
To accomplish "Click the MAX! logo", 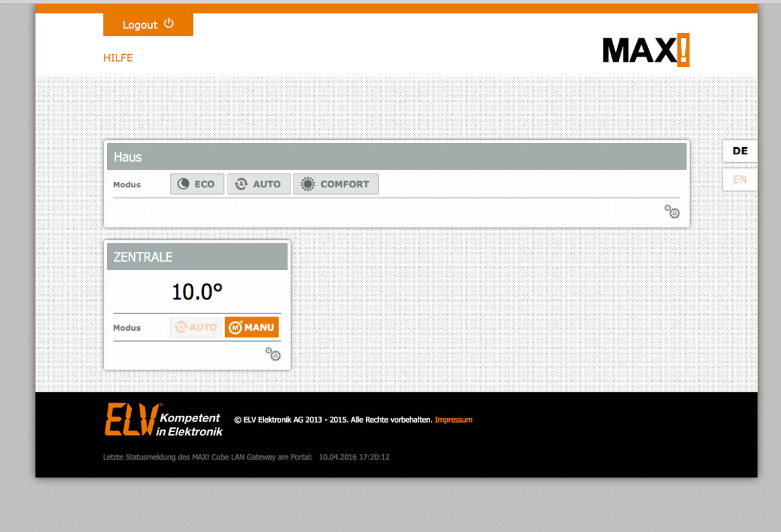I will [646, 50].
